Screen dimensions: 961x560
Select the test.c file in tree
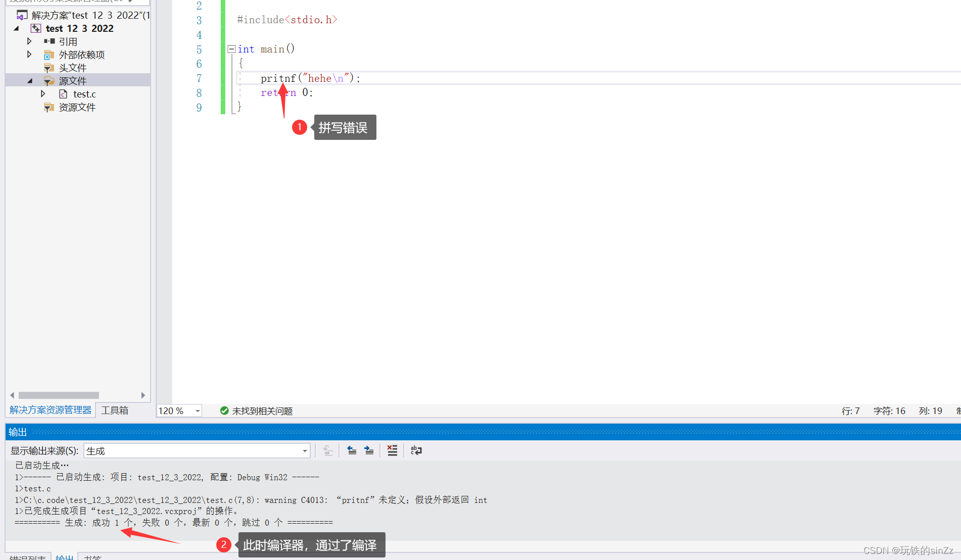tap(84, 94)
